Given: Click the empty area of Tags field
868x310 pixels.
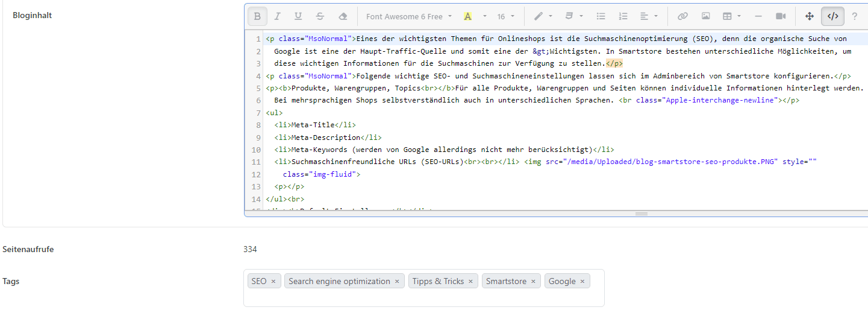Looking at the screenshot, I should click(422, 297).
